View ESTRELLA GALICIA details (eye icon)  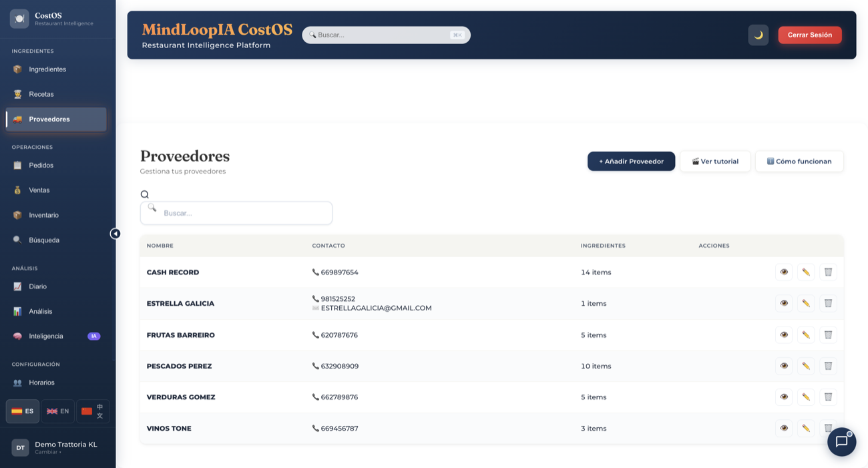pyautogui.click(x=784, y=303)
